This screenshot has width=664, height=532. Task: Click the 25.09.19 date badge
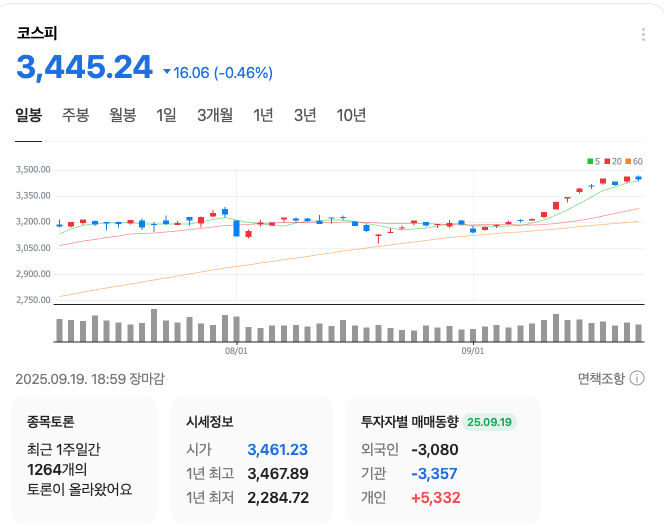pos(489,422)
